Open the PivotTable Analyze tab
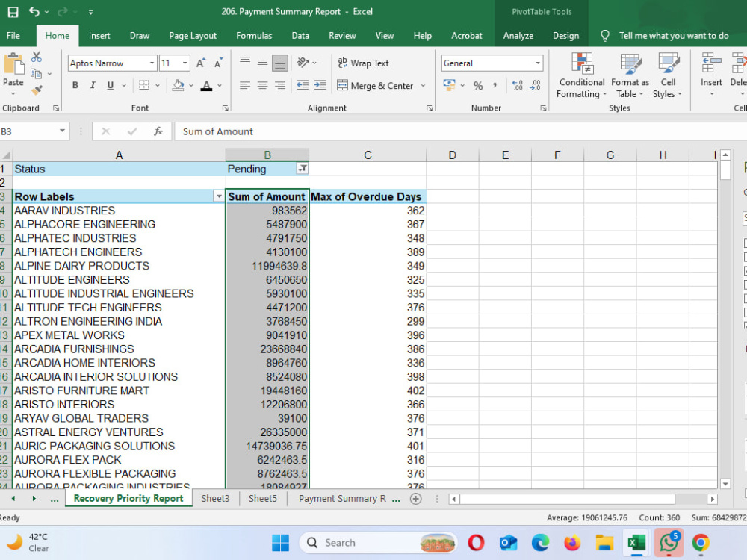The height and width of the screenshot is (560, 747). (x=518, y=36)
